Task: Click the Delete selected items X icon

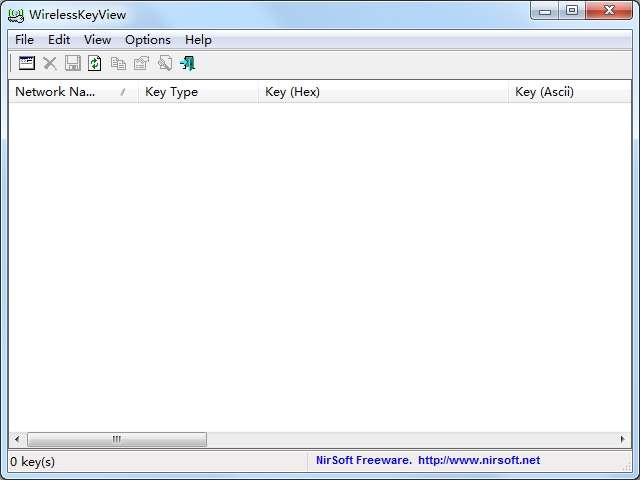Action: (x=50, y=63)
